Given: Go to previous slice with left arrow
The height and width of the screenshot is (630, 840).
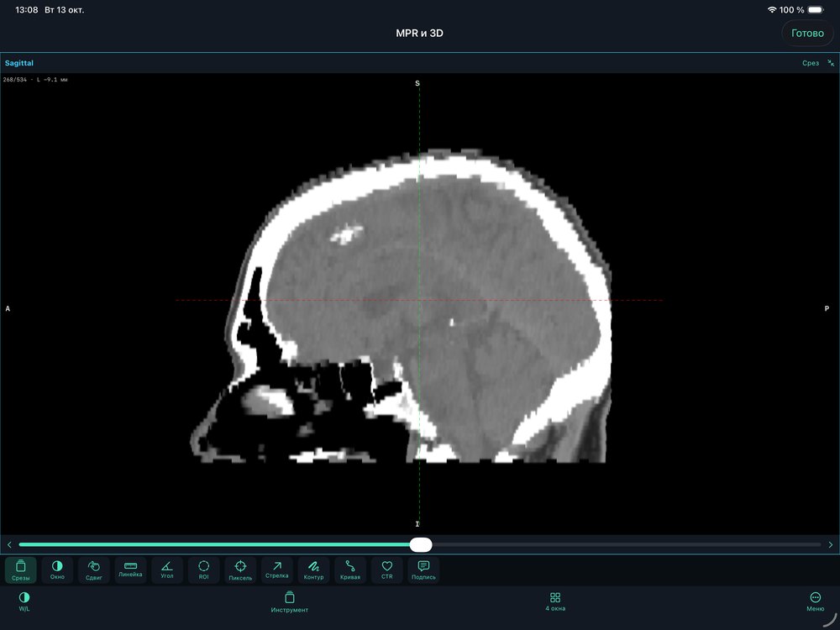Looking at the screenshot, I should pos(9,545).
